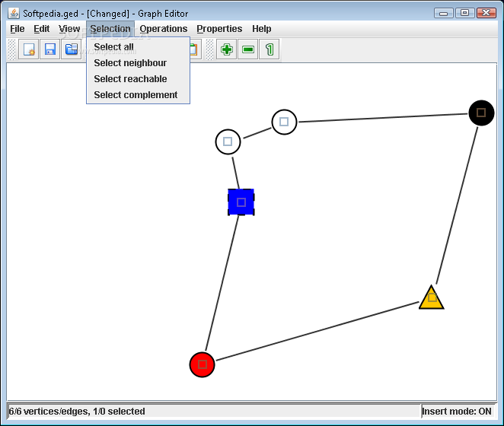Close the Graph Editor window

(486, 13)
